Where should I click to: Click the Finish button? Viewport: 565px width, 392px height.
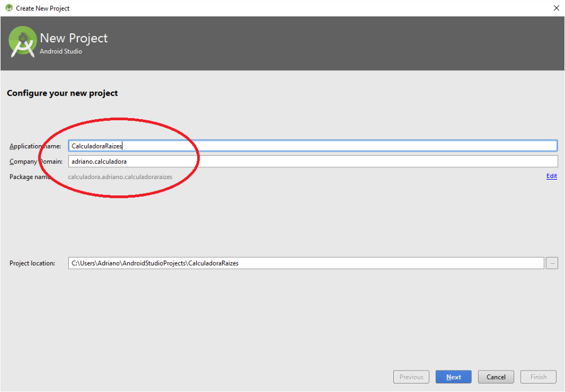pos(538,377)
